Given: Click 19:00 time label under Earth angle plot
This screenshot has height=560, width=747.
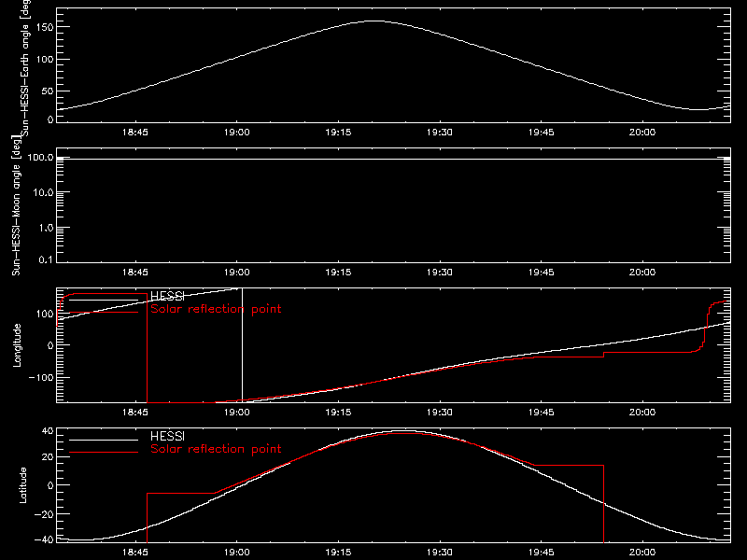Looking at the screenshot, I should tap(237, 132).
